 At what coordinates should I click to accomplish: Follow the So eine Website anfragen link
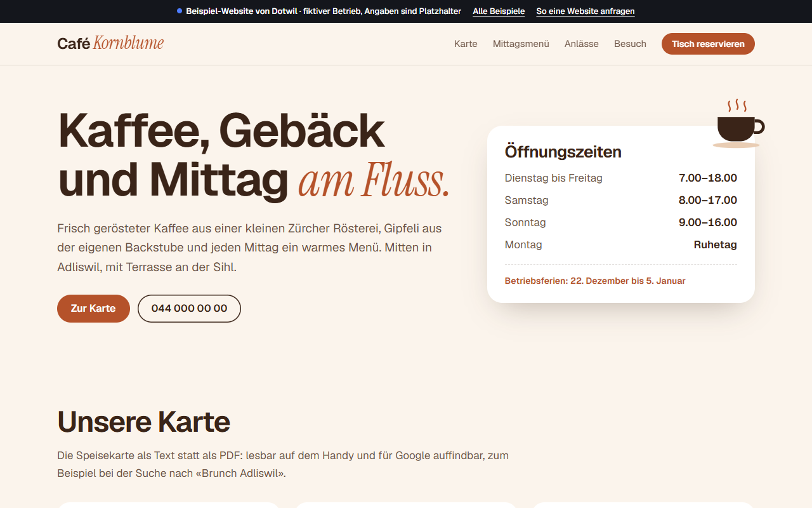(x=586, y=11)
